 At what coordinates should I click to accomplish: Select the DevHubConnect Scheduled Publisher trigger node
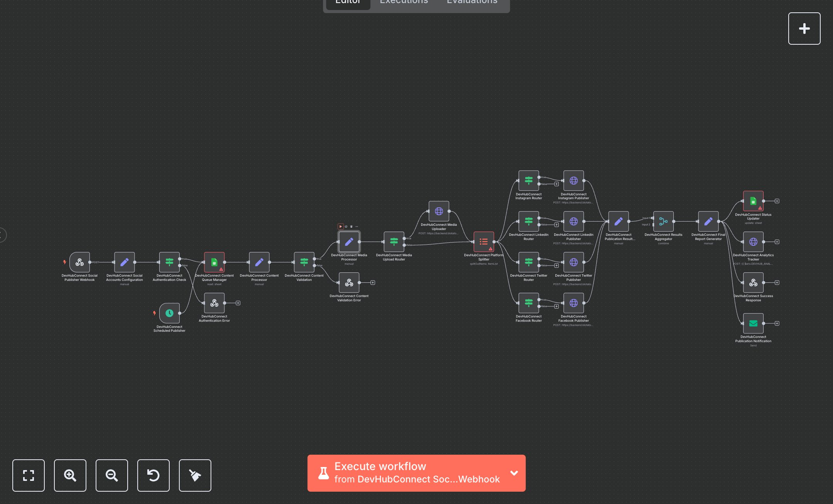169,313
